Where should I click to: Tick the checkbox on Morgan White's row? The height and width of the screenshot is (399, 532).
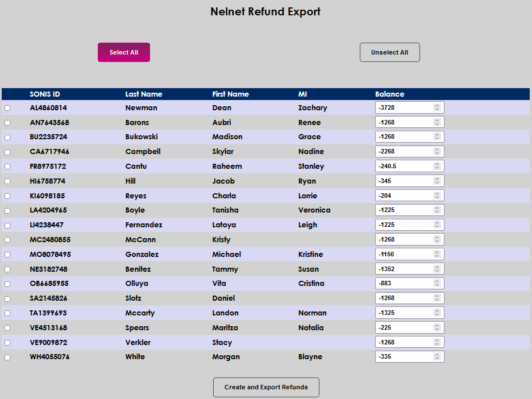7,357
